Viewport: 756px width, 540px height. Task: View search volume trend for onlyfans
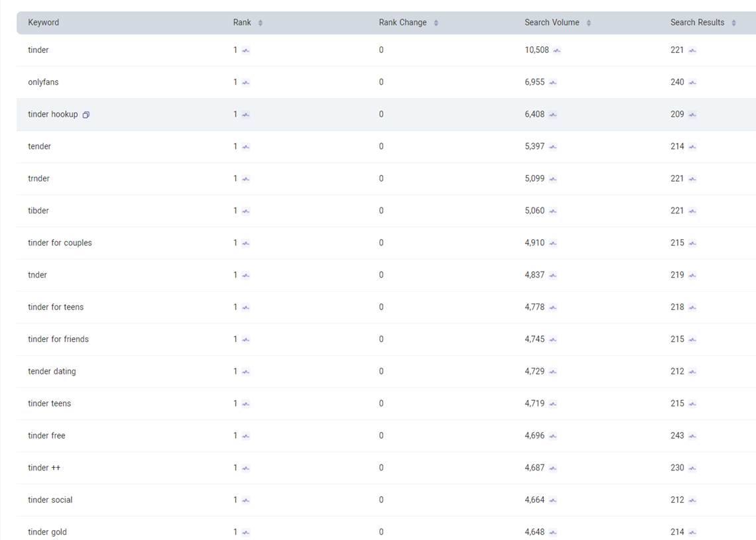coord(553,83)
